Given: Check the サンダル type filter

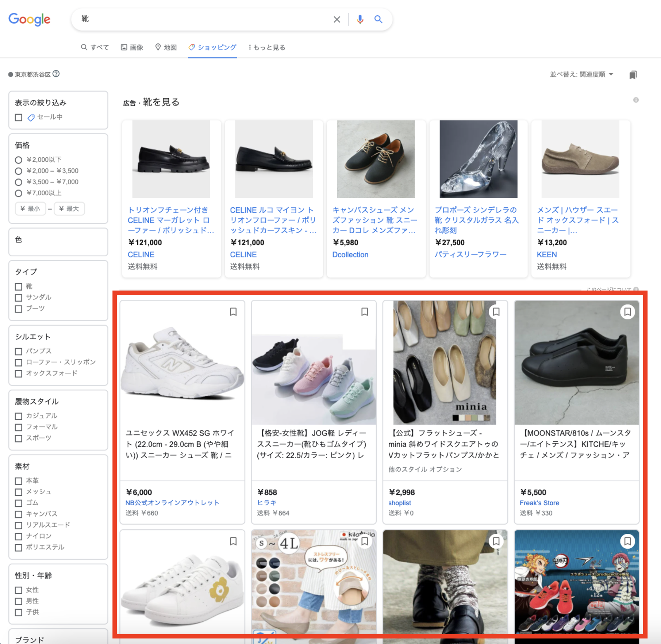Looking at the screenshot, I should 19,298.
